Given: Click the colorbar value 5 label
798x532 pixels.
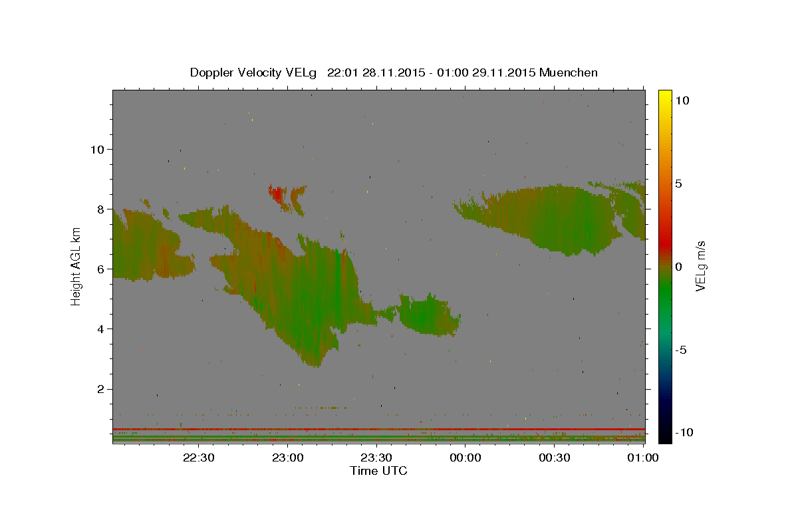Looking at the screenshot, I should click(679, 183).
